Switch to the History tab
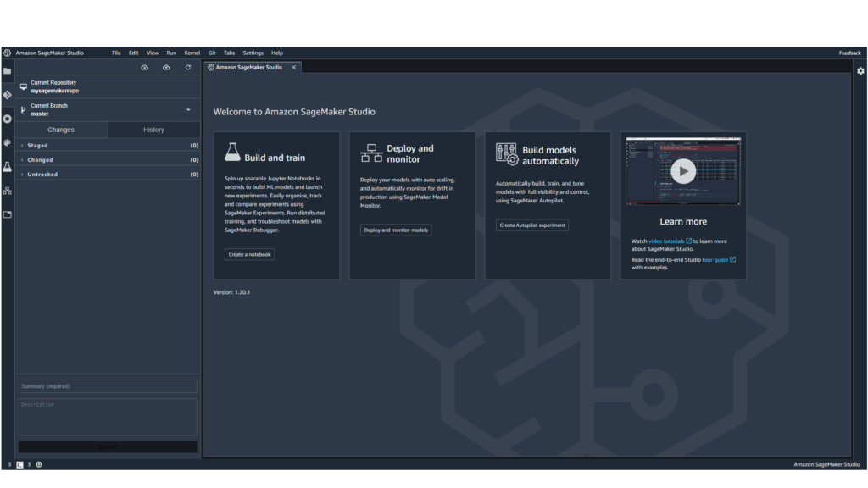This screenshot has width=868, height=488. (x=154, y=130)
